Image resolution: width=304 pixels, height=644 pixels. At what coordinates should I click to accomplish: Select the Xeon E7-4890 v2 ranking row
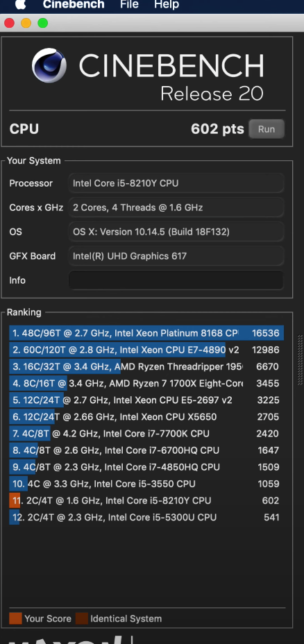[x=146, y=350]
